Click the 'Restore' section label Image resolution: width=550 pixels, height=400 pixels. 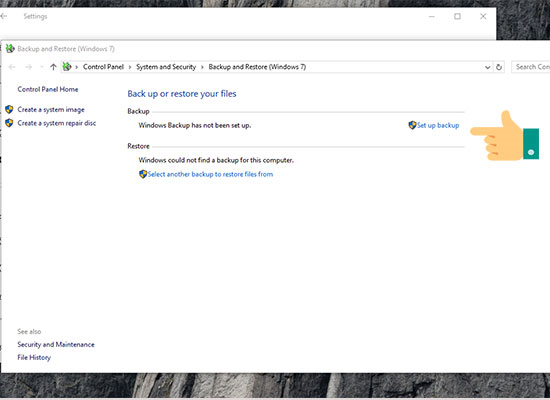tap(138, 146)
